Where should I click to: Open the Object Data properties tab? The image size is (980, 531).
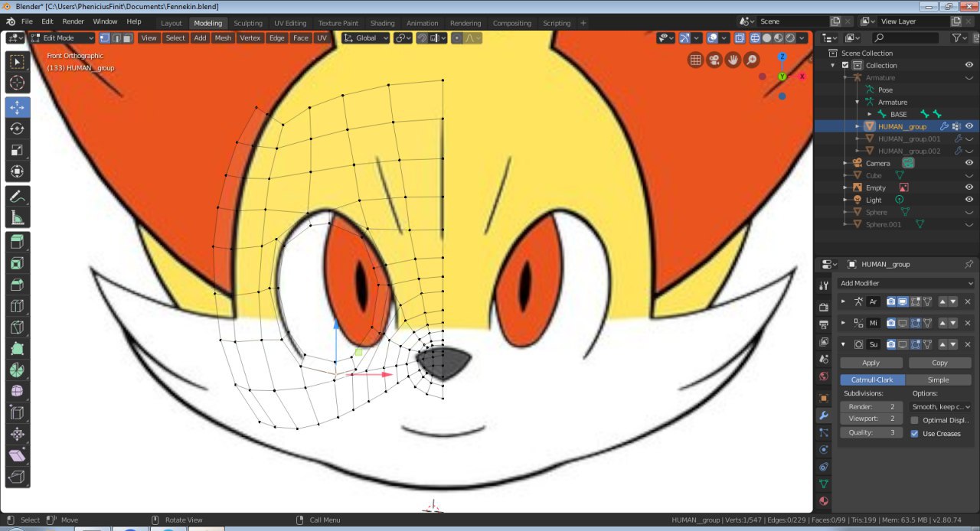click(x=824, y=484)
